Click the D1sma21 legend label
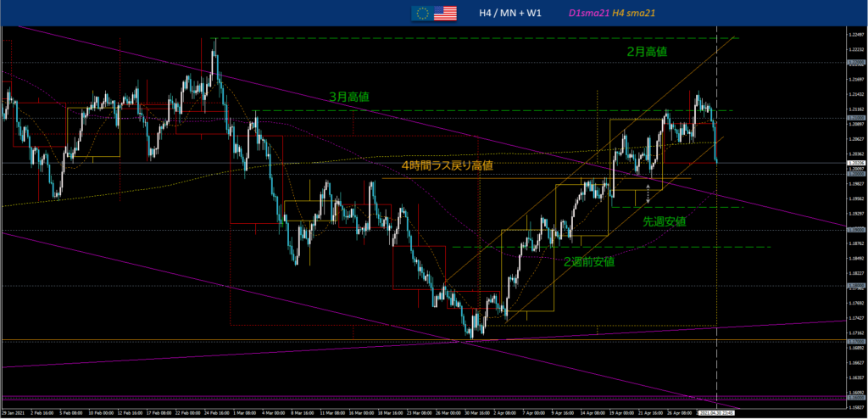The width and height of the screenshot is (868, 419). point(591,13)
